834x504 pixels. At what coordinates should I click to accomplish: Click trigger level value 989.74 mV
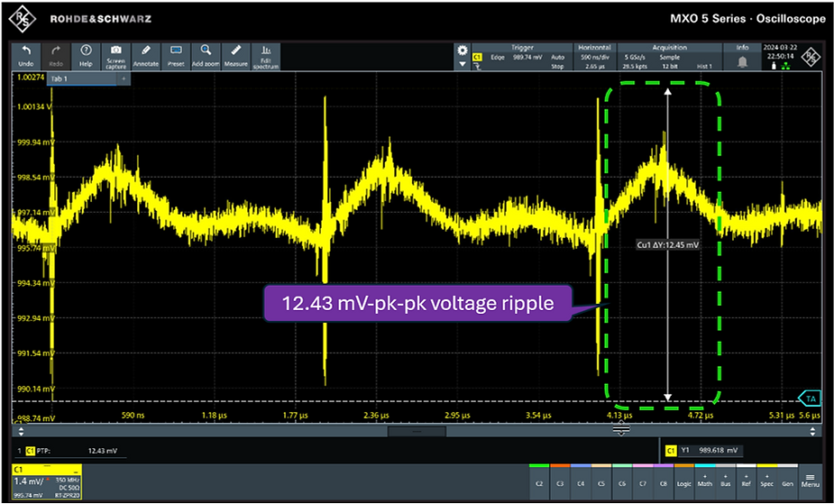(526, 57)
